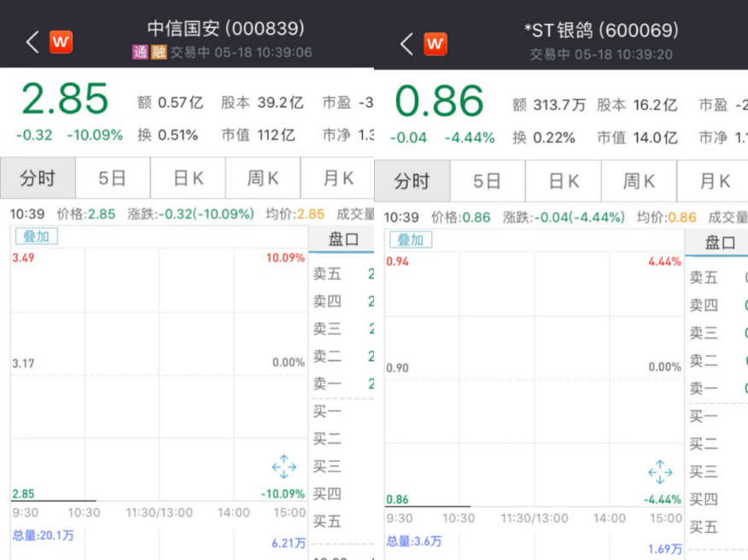Tap 额 0.57亿 turnover value
748x560 pixels.
tap(170, 102)
